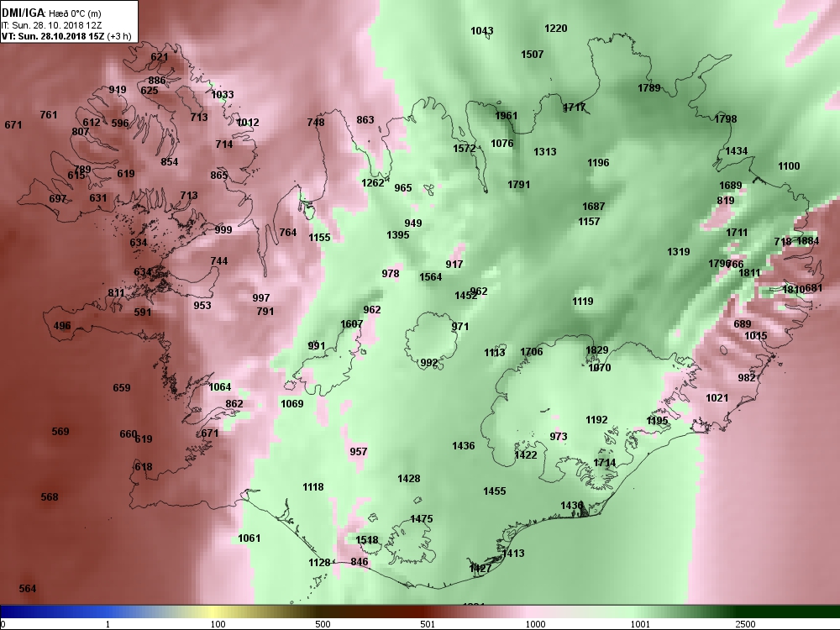The image size is (840, 630).
Task: Click the 957 height value
Action: click(359, 452)
